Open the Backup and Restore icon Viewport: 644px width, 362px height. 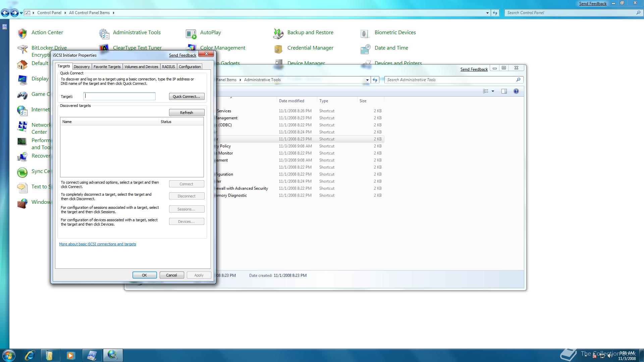tap(278, 33)
